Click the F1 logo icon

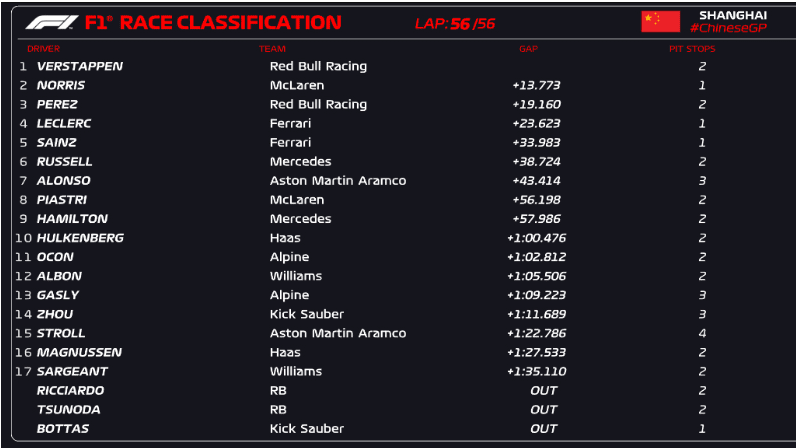coord(52,22)
